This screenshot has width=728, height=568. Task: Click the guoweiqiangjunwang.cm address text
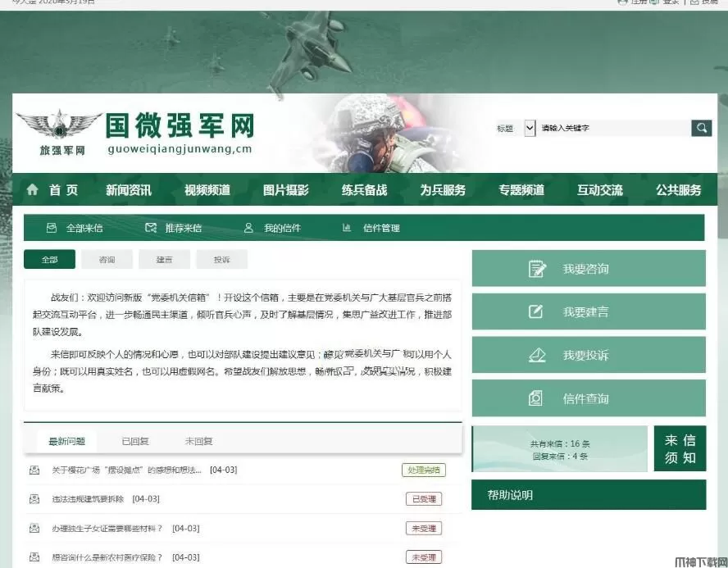point(180,149)
